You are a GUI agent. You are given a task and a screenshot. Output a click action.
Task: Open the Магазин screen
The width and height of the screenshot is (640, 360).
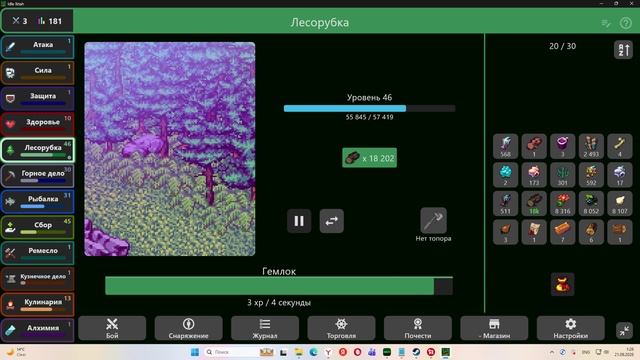click(494, 328)
